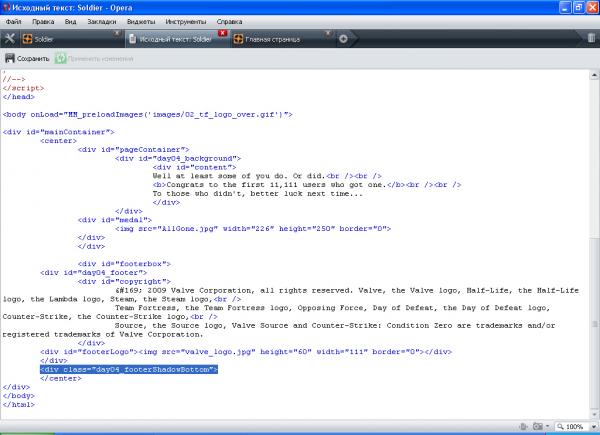
Task: Open the Правка menu
Action: click(43, 22)
